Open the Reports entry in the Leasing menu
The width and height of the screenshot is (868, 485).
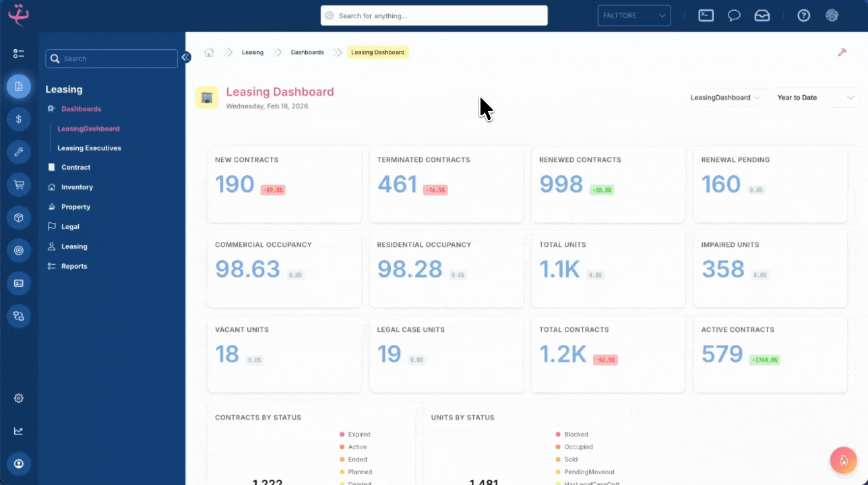(x=75, y=265)
